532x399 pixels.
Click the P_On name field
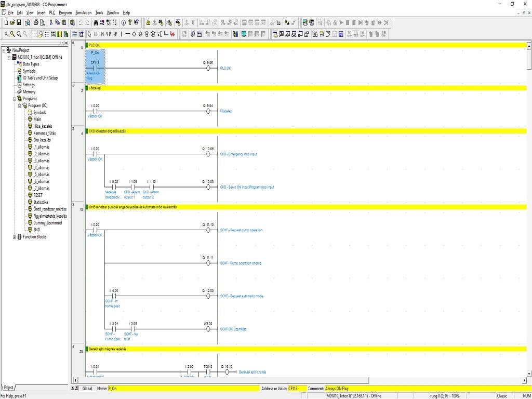pos(183,389)
